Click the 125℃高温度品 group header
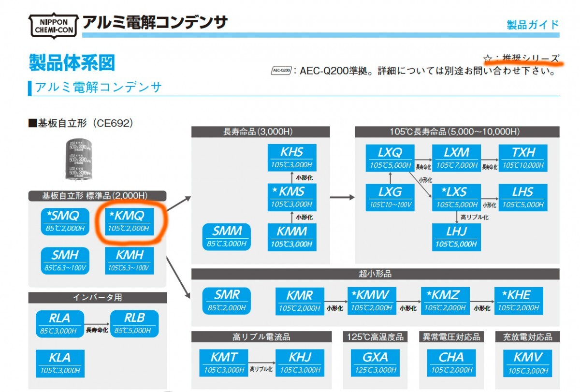 (375, 336)
